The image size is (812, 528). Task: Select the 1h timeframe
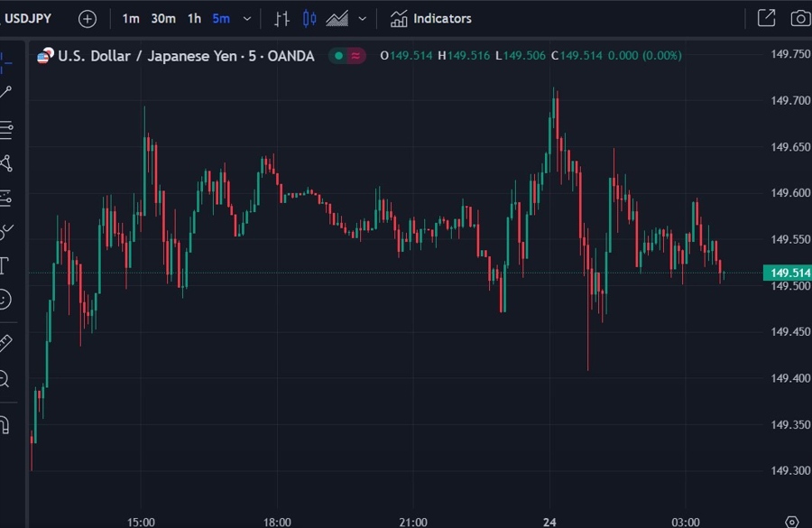tap(194, 19)
